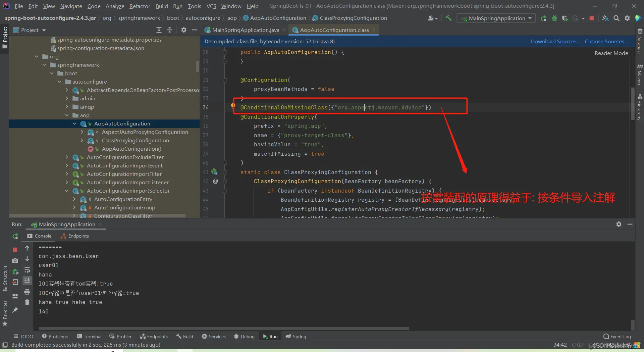
Task: Open the Translate tool icon
Action: click(605, 18)
